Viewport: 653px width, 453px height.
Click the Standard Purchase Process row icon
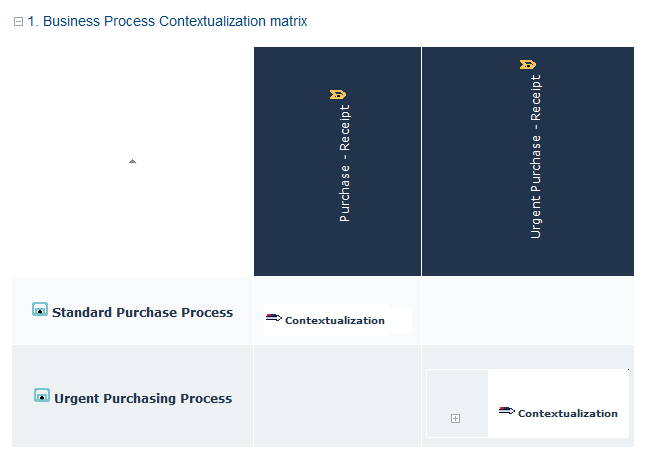[x=40, y=310]
